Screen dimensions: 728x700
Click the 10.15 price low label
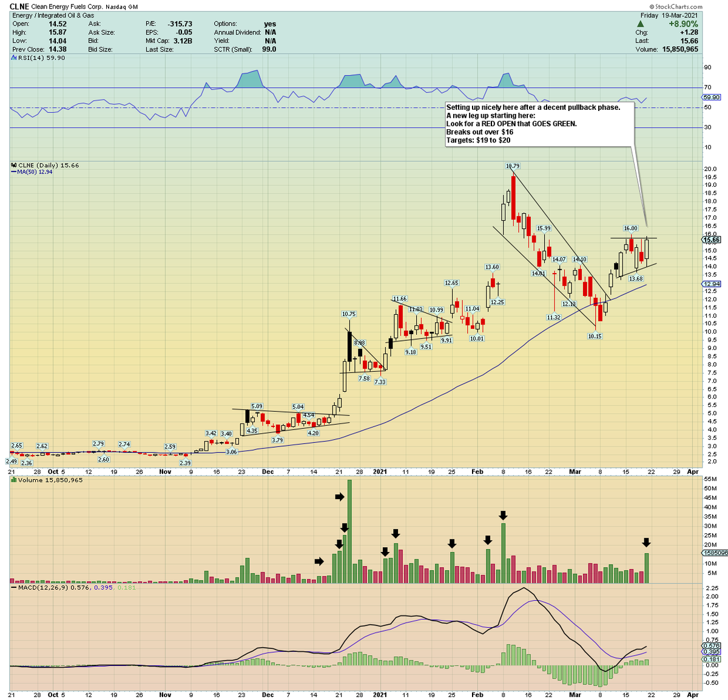[x=595, y=336]
